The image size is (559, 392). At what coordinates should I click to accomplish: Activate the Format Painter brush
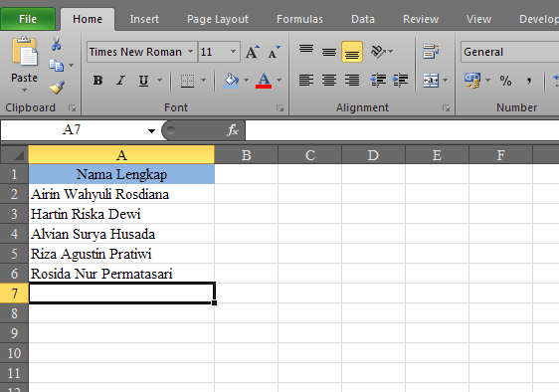click(57, 87)
